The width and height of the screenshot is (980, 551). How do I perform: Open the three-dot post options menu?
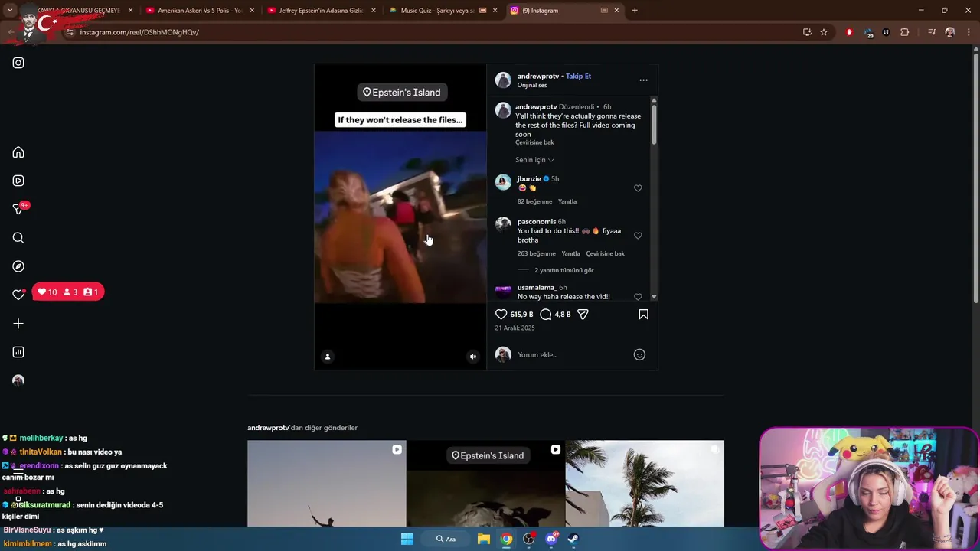[x=643, y=80]
